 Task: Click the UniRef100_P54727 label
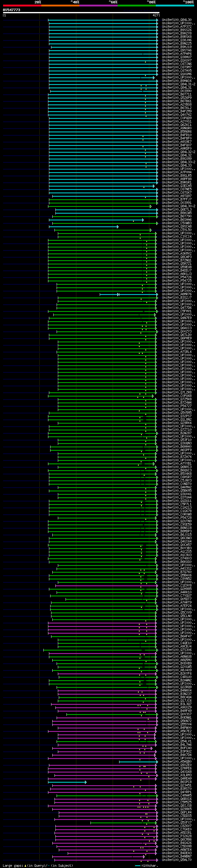pos(177,406)
